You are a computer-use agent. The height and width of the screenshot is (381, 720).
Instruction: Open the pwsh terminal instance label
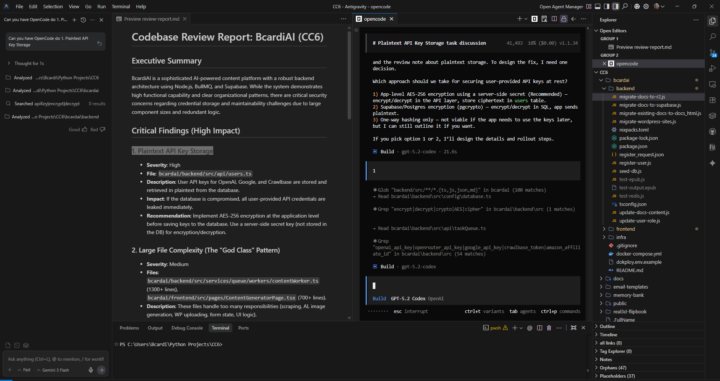(495, 328)
